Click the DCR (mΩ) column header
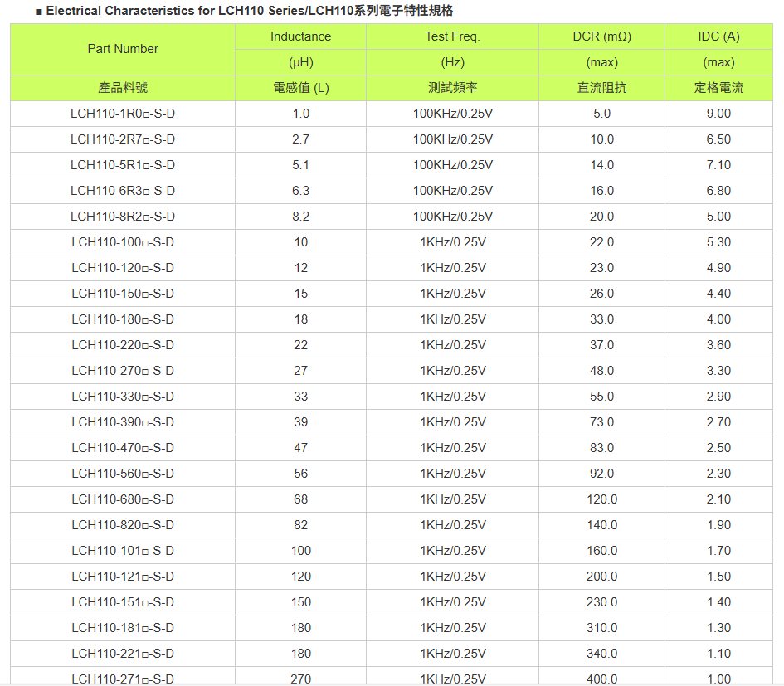The image size is (784, 686). (602, 36)
